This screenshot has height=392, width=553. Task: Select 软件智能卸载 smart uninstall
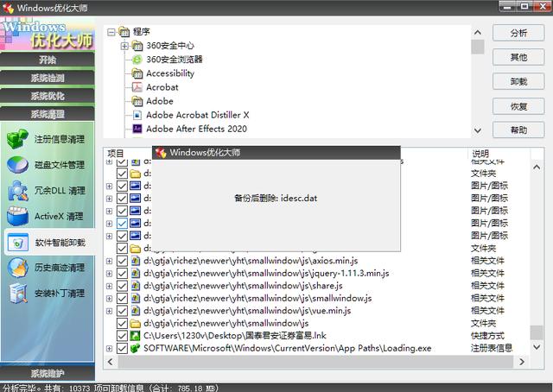(49, 243)
